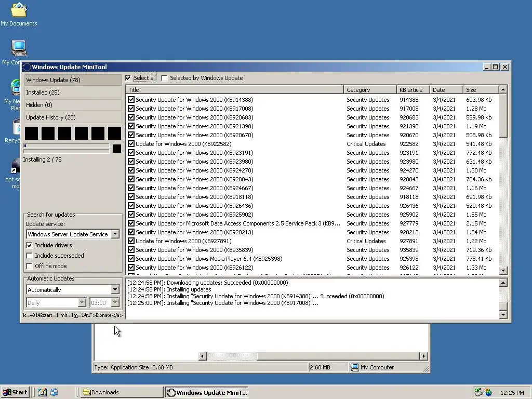Screen dimensions: 532x399
Task: Sort by the KB article column header
Action: [413, 90]
